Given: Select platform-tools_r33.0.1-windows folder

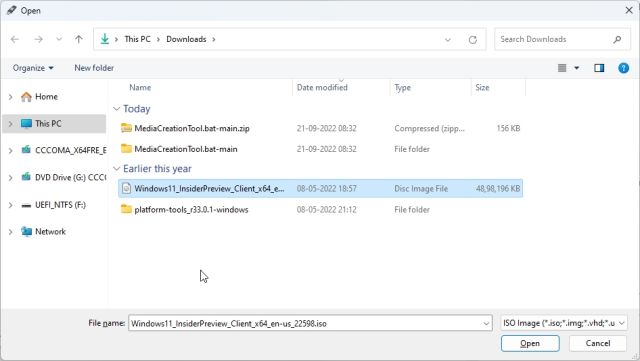Looking at the screenshot, I should 191,210.
